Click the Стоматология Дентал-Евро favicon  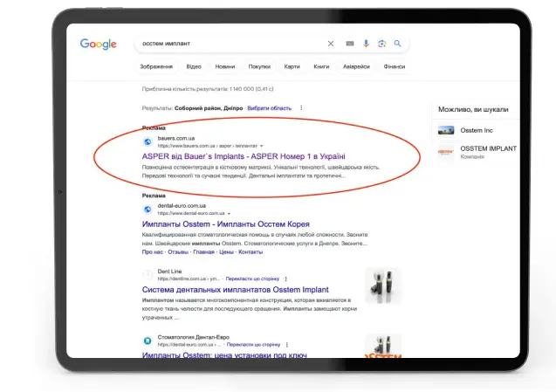[148, 340]
